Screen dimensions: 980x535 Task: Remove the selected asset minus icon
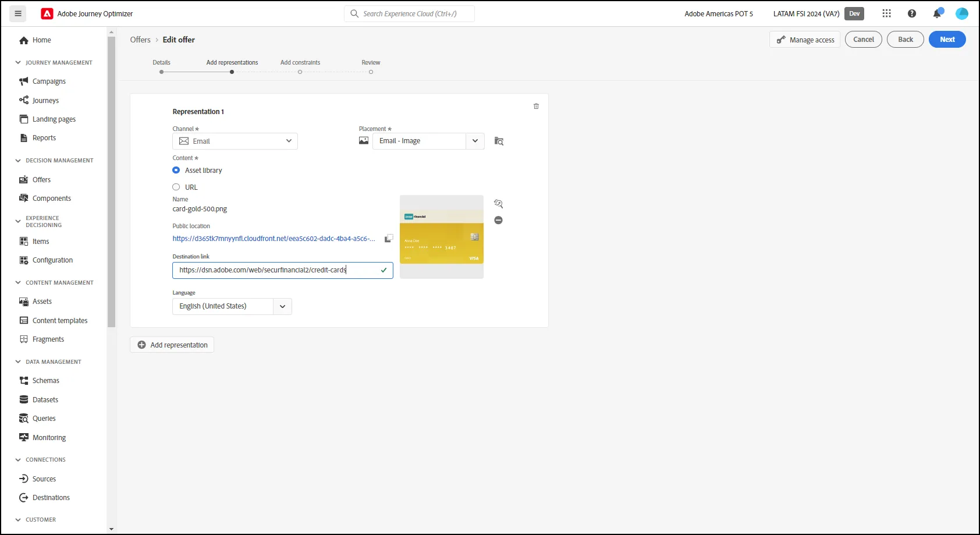coord(498,220)
